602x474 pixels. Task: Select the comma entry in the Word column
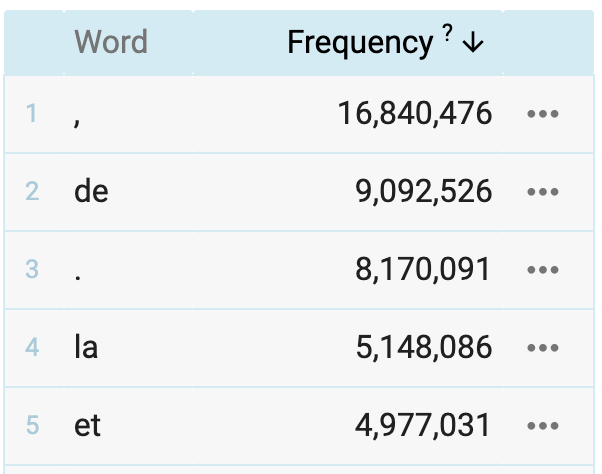(77, 122)
